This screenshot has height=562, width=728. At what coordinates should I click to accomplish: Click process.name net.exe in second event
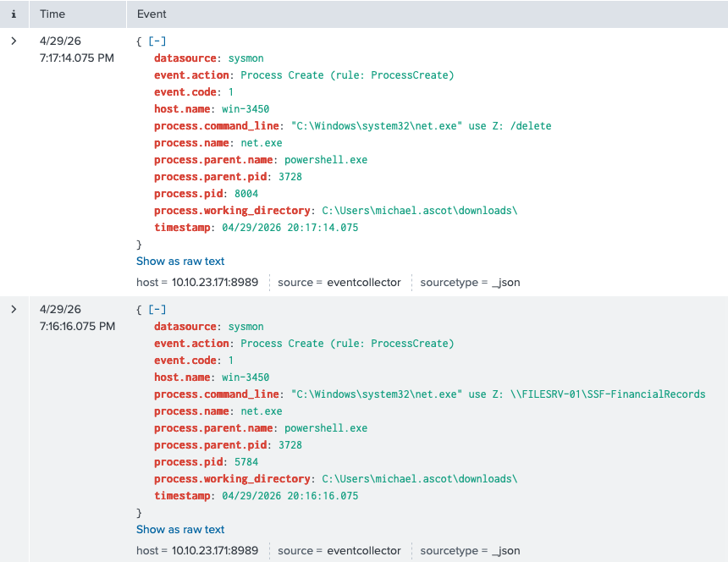click(262, 411)
